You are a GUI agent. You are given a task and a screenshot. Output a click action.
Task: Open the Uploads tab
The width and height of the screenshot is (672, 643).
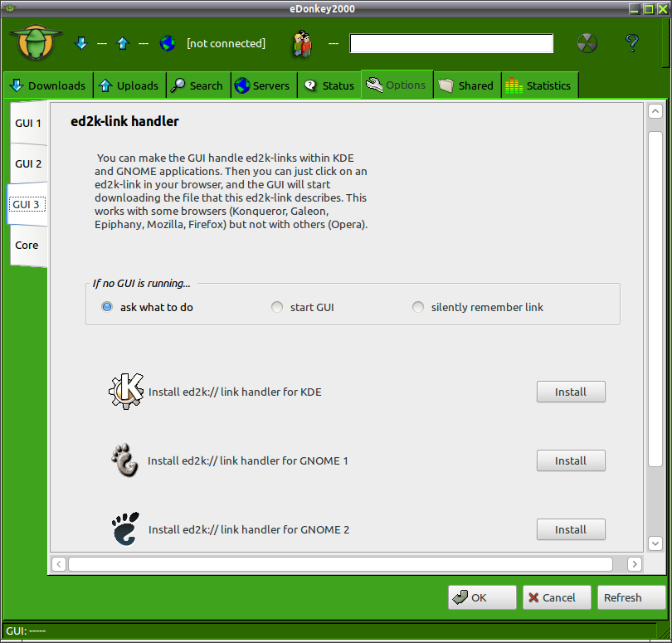[x=129, y=85]
